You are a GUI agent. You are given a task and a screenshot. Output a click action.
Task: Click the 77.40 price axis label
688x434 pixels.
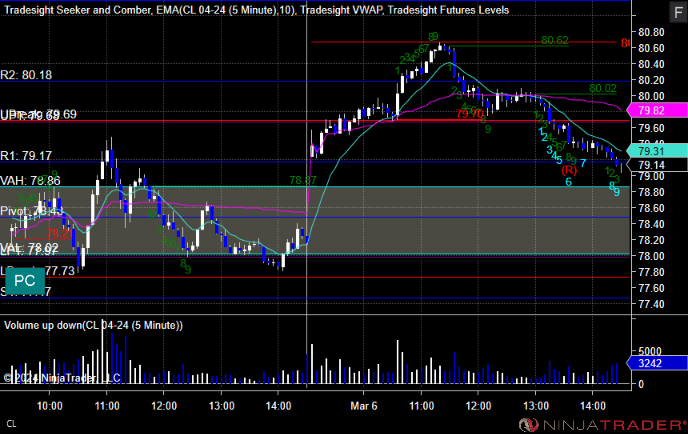pos(651,304)
